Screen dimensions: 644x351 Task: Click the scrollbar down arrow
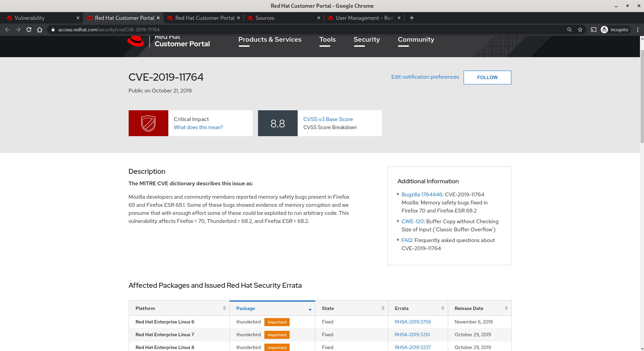click(642, 349)
